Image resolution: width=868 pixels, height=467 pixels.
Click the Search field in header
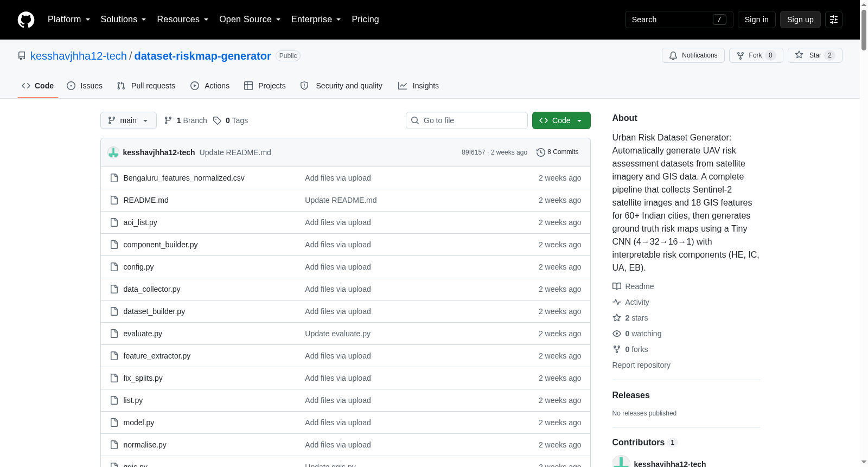679,20
